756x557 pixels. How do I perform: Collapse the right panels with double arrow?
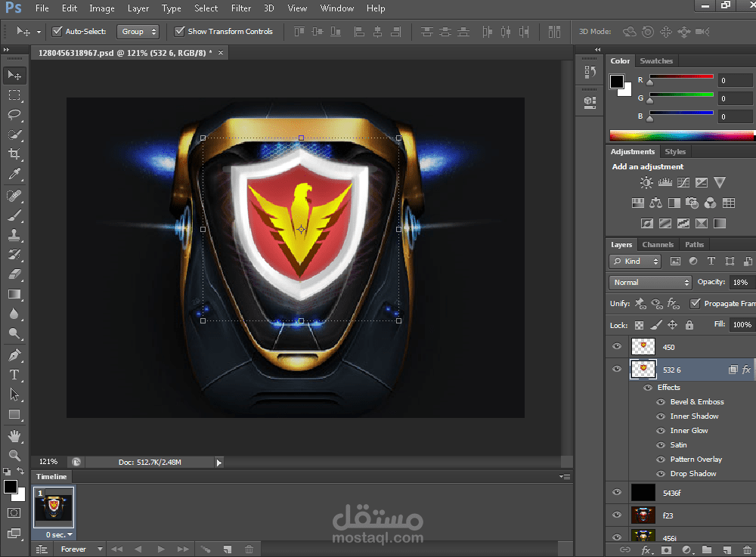598,50
